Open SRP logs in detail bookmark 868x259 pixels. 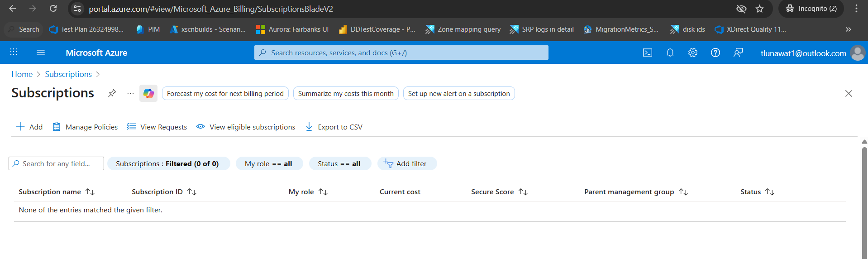[x=542, y=29]
